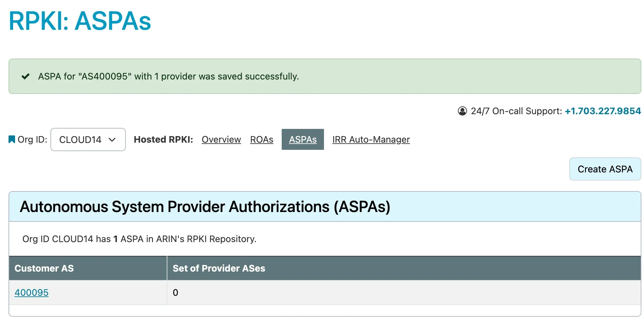Screen dimensions: 644x318
Task: Click the on-call support person icon
Action: coord(462,111)
